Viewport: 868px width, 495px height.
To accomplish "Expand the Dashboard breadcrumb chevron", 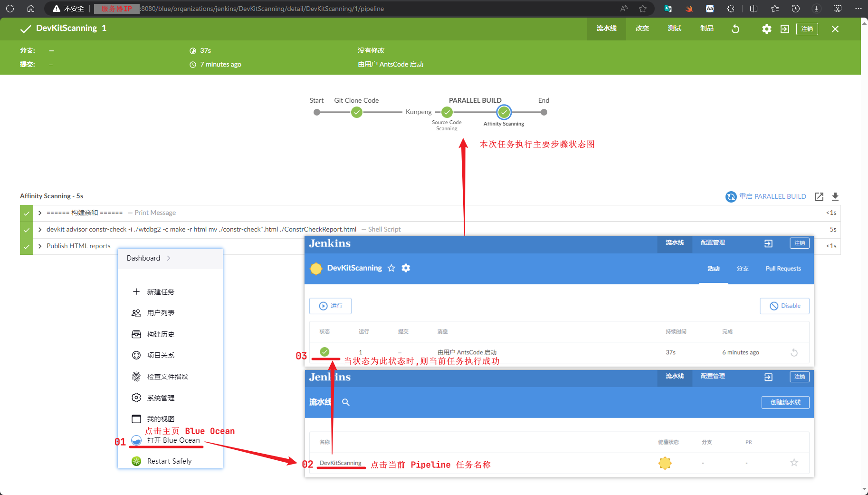I will [169, 258].
